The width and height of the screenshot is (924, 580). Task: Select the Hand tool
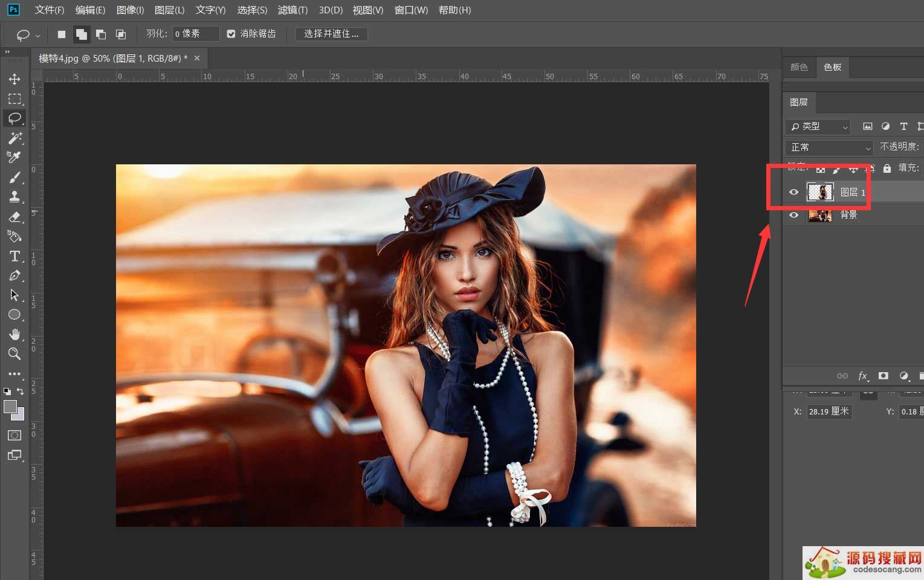pyautogui.click(x=15, y=334)
